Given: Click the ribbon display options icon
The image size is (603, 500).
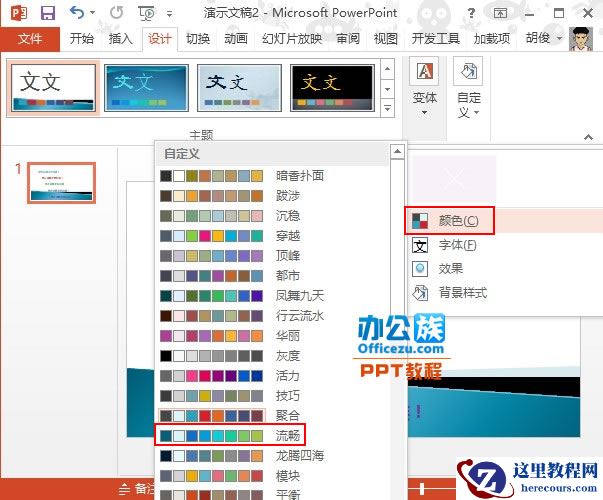Looking at the screenshot, I should (x=500, y=13).
